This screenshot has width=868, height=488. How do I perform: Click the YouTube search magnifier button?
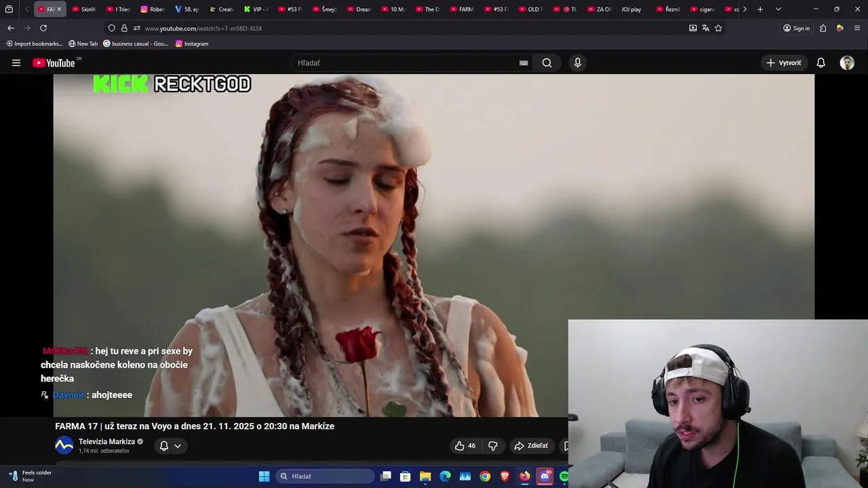coord(547,63)
